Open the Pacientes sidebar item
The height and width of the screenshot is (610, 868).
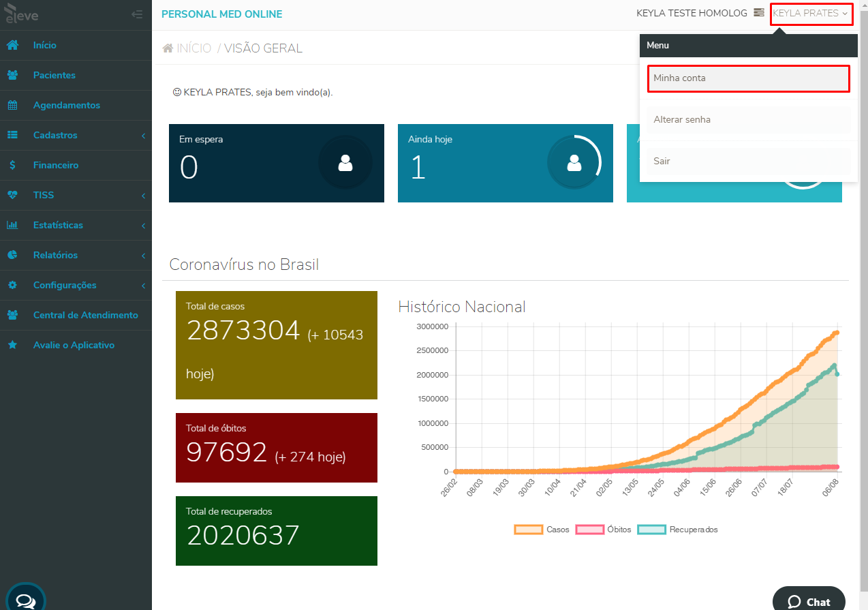(x=76, y=75)
